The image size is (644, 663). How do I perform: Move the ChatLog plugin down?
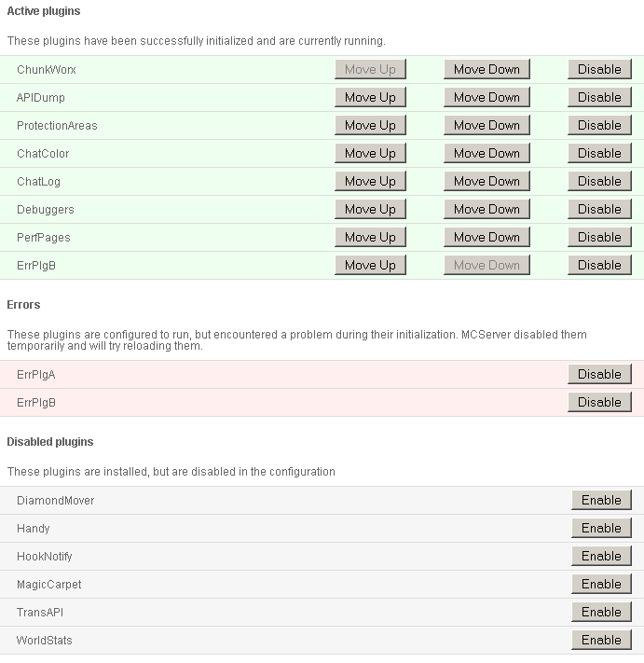point(486,181)
